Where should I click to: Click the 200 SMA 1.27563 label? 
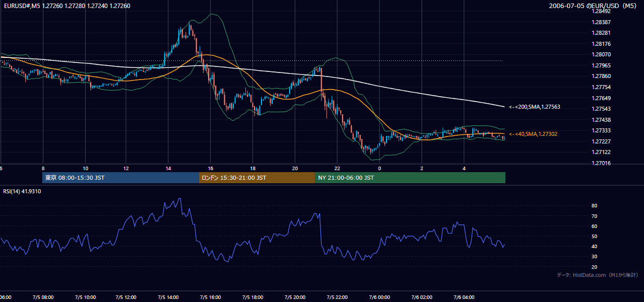(534, 107)
